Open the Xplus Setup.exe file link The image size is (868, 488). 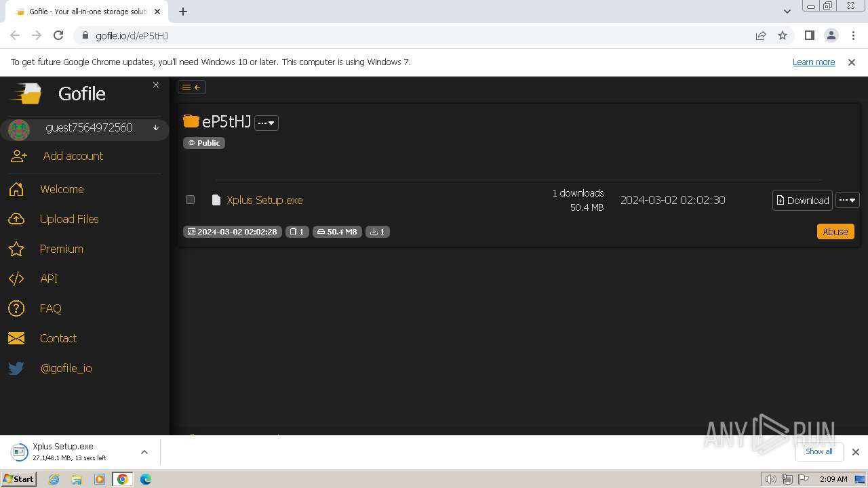tap(264, 200)
